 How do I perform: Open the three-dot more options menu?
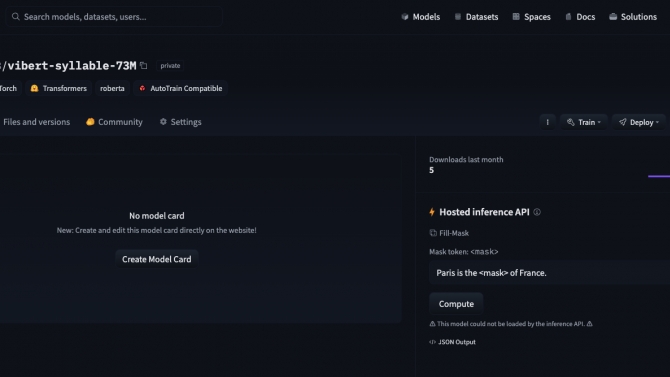[547, 122]
